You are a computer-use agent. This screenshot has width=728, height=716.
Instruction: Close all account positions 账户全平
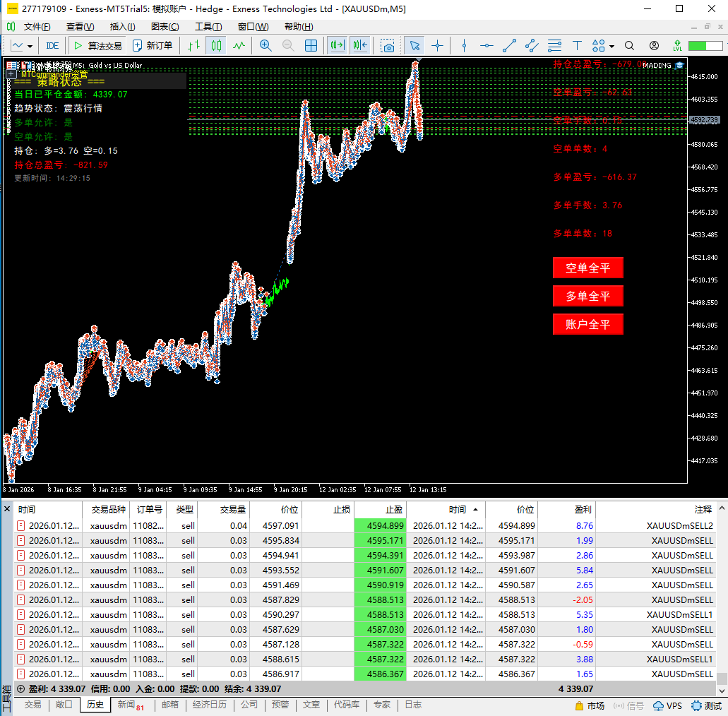tap(587, 325)
